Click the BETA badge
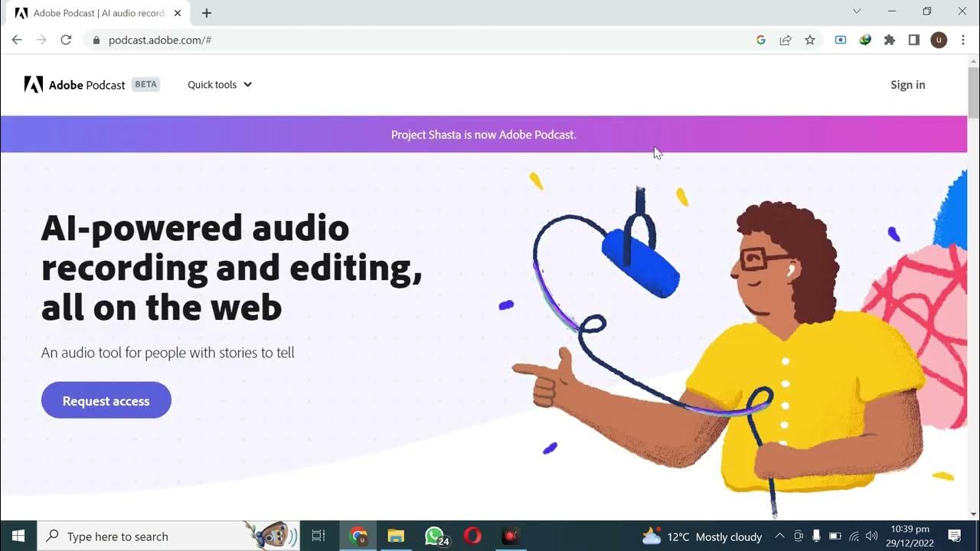This screenshot has height=551, width=980. coord(145,84)
